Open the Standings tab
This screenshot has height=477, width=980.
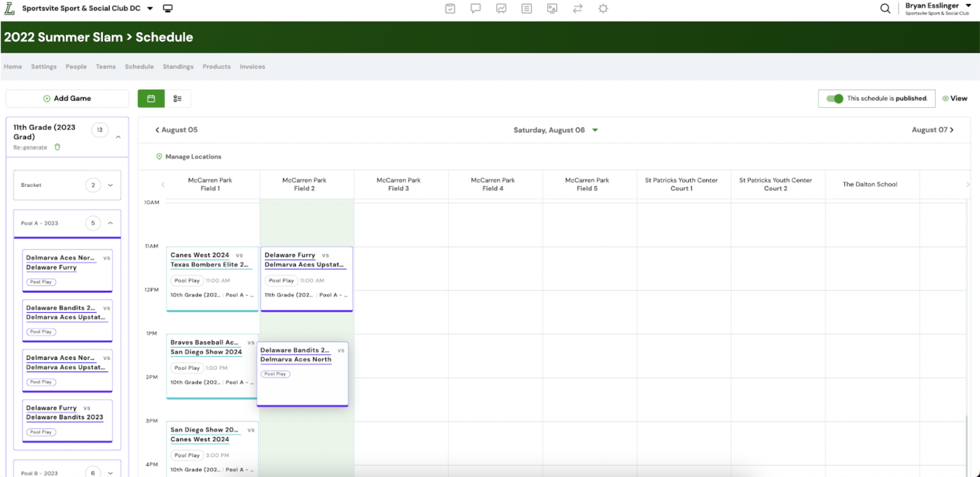[178, 67]
